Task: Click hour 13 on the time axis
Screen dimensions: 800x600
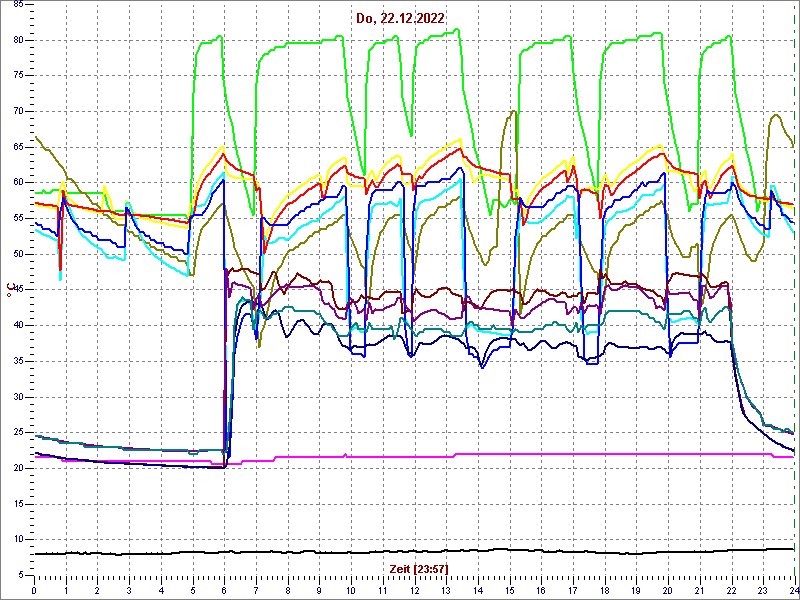Action: coord(446,590)
